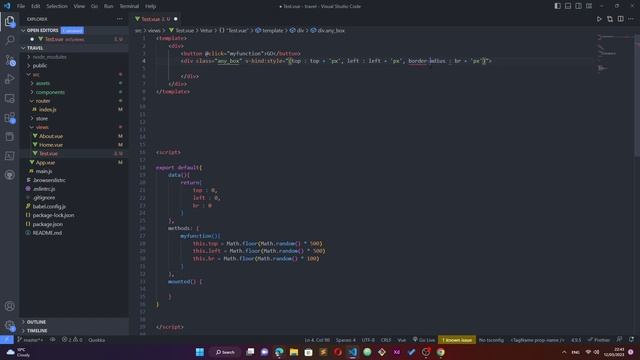
Task: Open the Help menu
Action: click(x=150, y=6)
